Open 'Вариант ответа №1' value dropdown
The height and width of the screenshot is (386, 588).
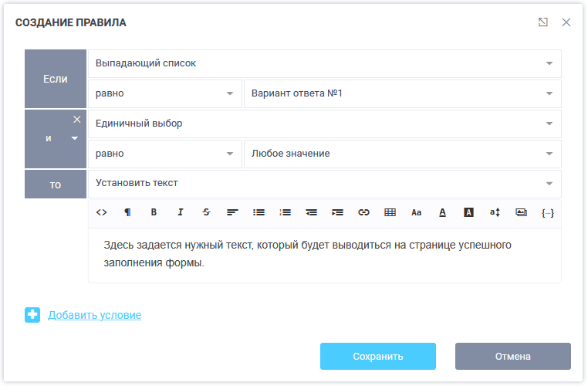click(x=403, y=93)
